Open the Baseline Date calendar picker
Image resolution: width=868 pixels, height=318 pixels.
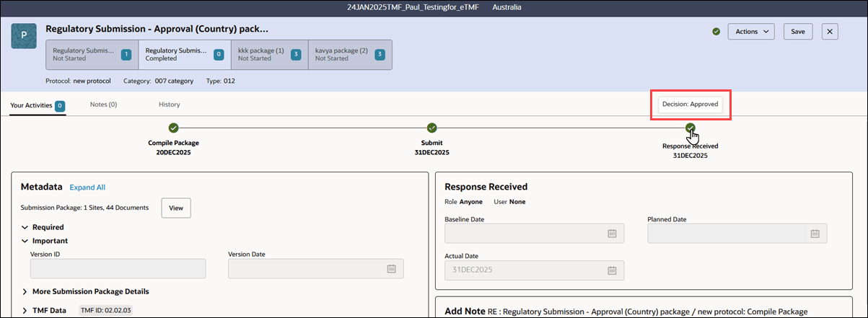tap(612, 234)
